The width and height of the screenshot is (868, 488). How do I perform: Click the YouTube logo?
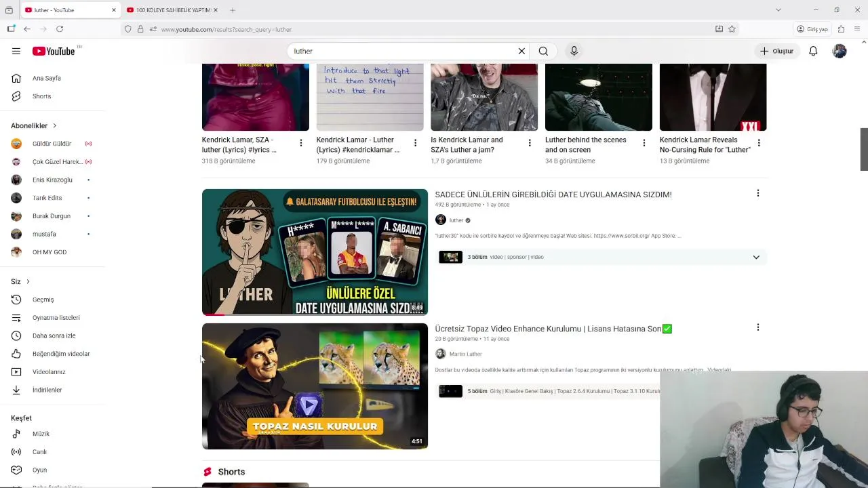(54, 51)
